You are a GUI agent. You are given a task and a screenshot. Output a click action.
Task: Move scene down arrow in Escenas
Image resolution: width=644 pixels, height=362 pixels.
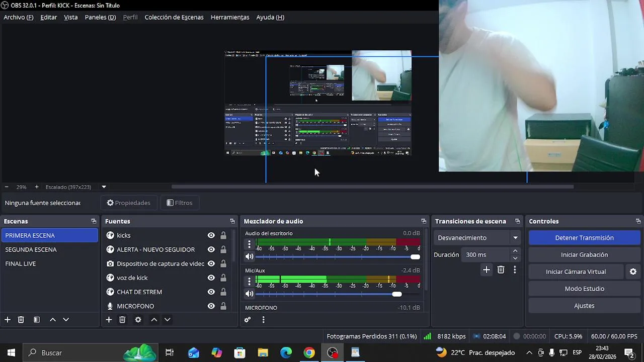click(66, 320)
